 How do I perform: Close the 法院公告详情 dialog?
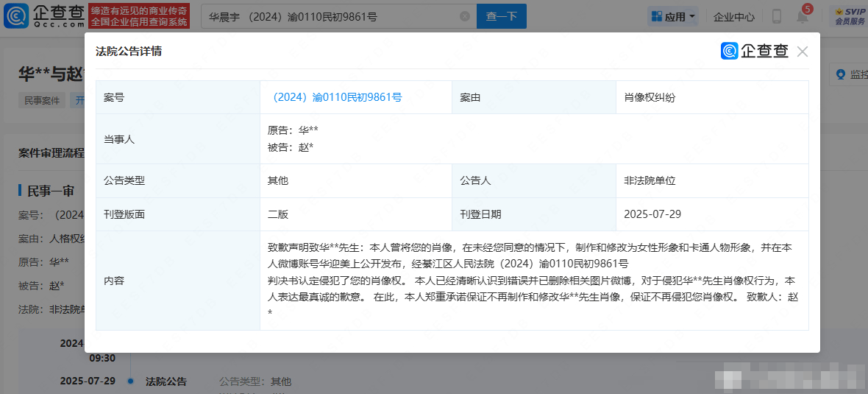tap(802, 52)
